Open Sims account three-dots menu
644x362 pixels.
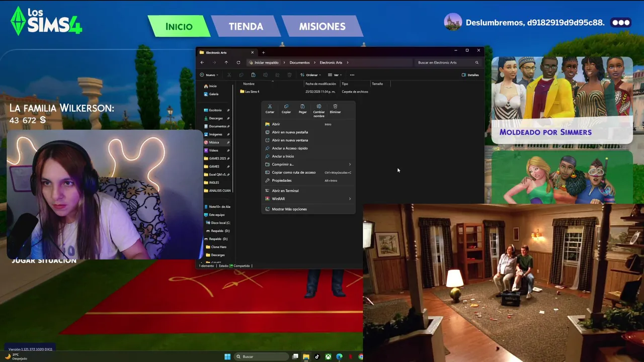click(621, 23)
